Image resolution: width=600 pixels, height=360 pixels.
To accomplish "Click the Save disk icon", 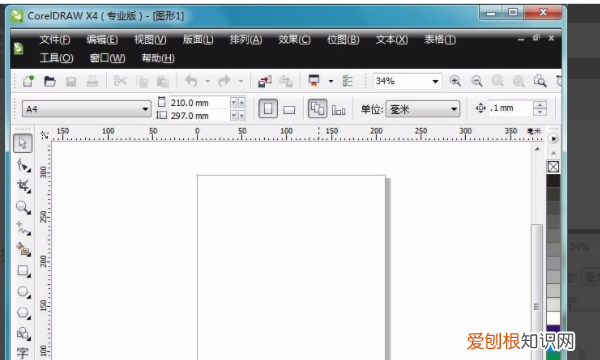I will [71, 81].
